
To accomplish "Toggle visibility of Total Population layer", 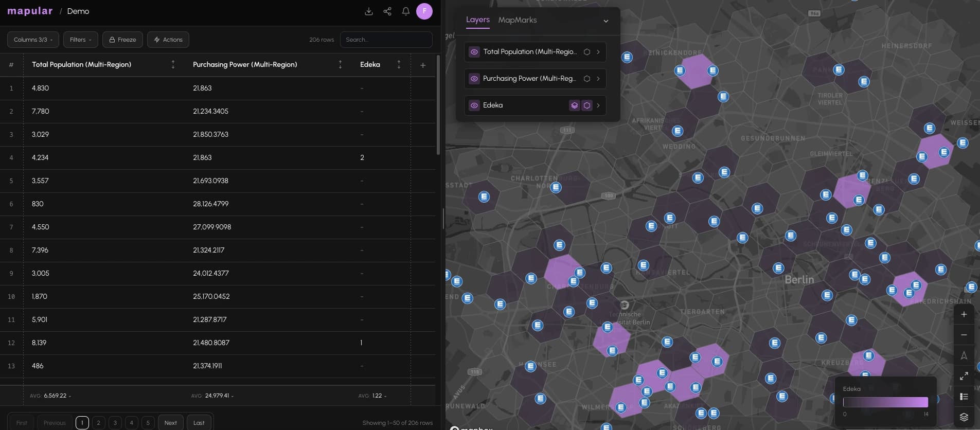I will pos(474,52).
